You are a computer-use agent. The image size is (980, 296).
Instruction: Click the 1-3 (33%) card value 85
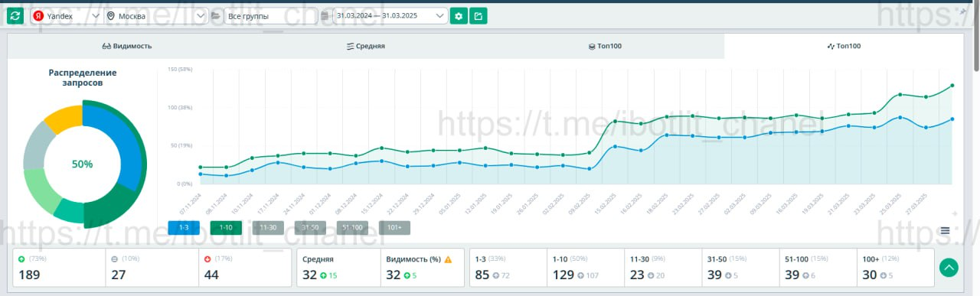(482, 275)
